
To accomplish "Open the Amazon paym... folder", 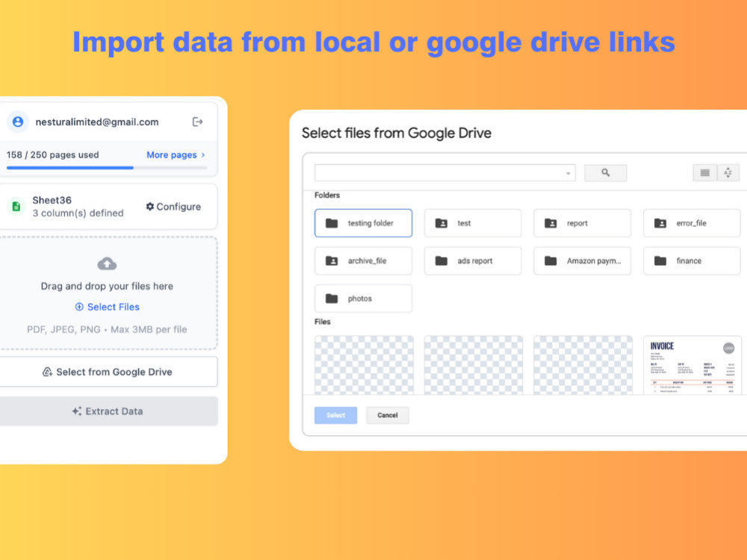I will tap(582, 261).
